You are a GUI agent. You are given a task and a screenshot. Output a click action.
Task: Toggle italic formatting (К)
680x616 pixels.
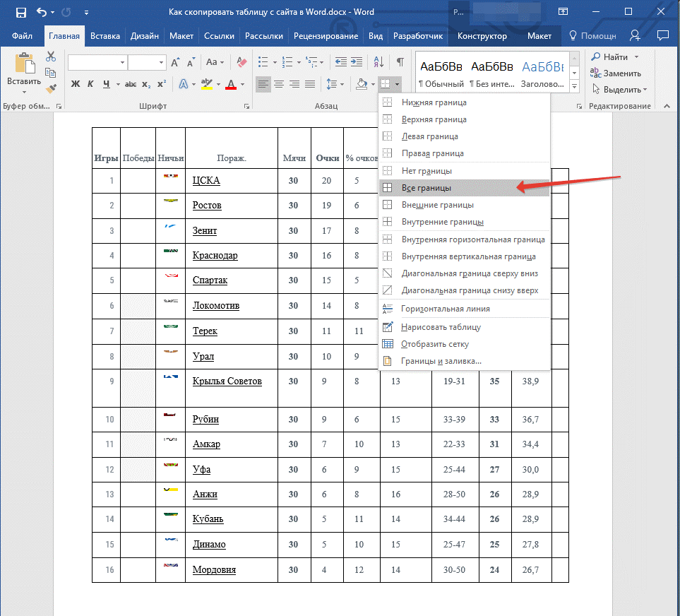point(90,85)
